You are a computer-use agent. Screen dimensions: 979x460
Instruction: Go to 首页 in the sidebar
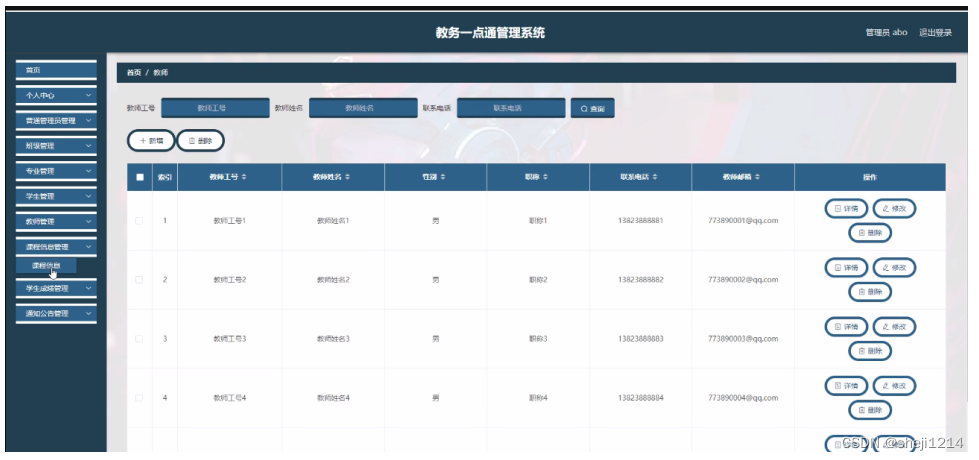tap(56, 71)
